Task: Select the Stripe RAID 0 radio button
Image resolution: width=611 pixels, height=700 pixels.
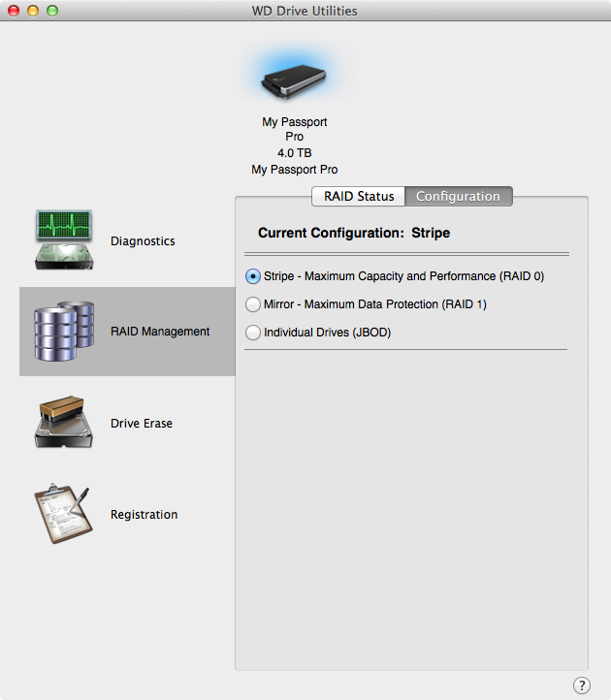Action: [253, 276]
